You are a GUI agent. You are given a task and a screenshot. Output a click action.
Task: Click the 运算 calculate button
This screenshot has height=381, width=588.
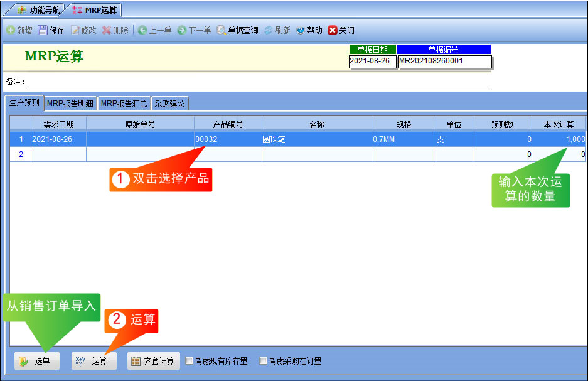pos(94,361)
